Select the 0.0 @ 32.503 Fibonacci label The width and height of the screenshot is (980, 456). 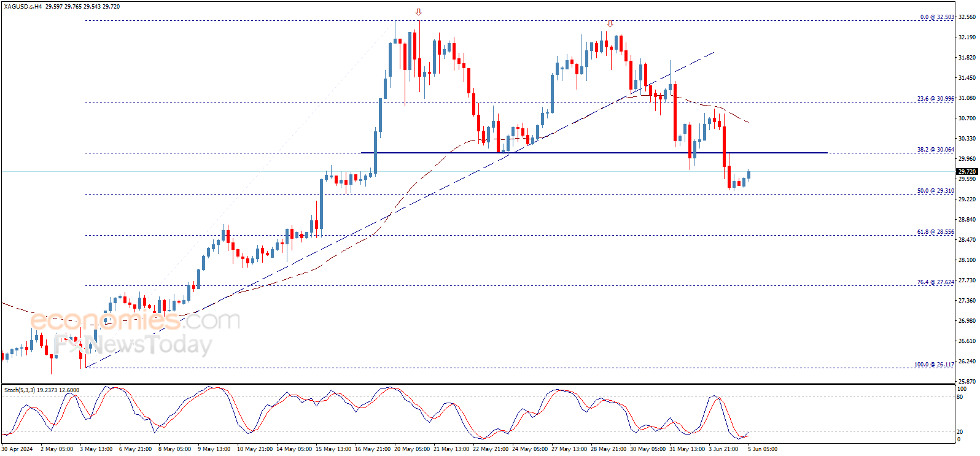click(x=937, y=17)
